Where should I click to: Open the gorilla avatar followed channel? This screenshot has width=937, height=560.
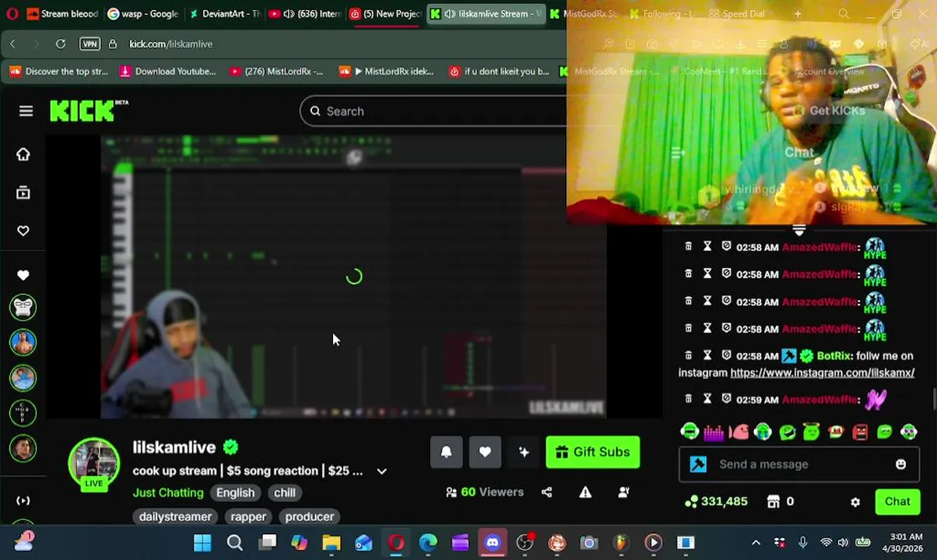pos(23,307)
